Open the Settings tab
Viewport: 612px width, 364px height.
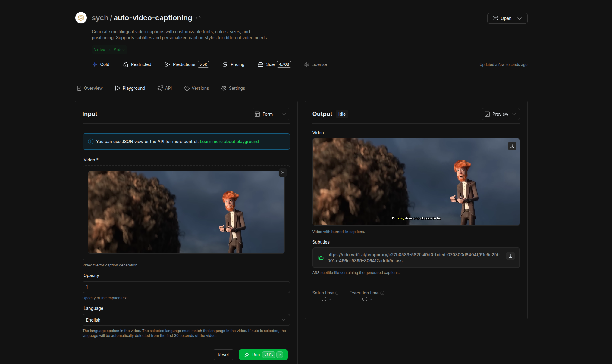[233, 88]
